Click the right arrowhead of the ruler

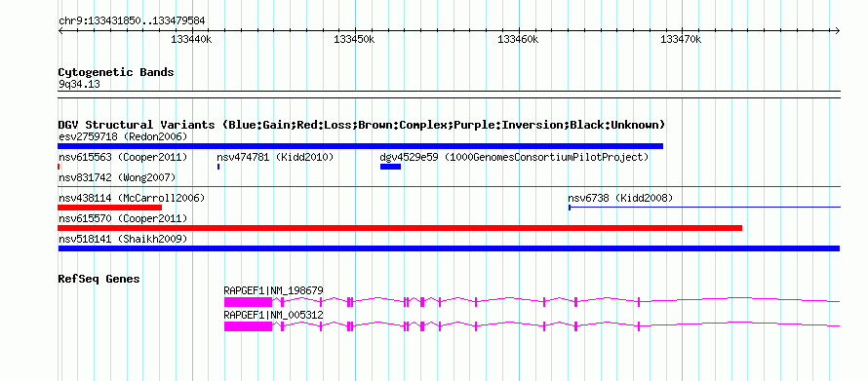pyautogui.click(x=838, y=30)
